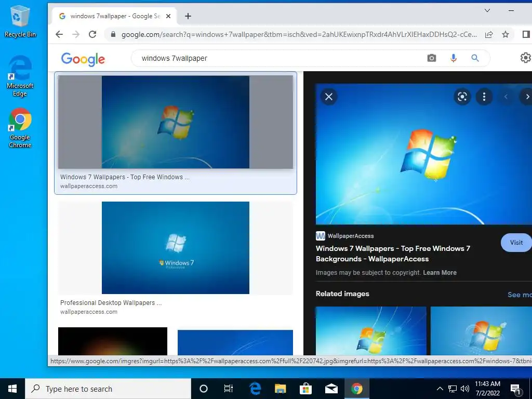The height and width of the screenshot is (399, 532).
Task: View site security padlock info
Action: click(113, 34)
